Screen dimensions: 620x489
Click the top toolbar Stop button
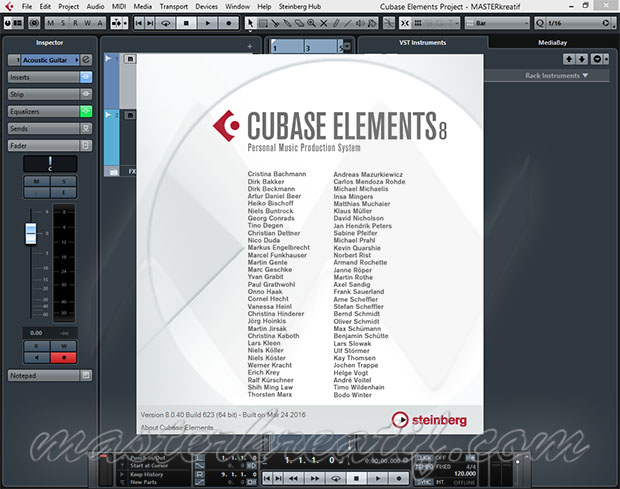186,23
